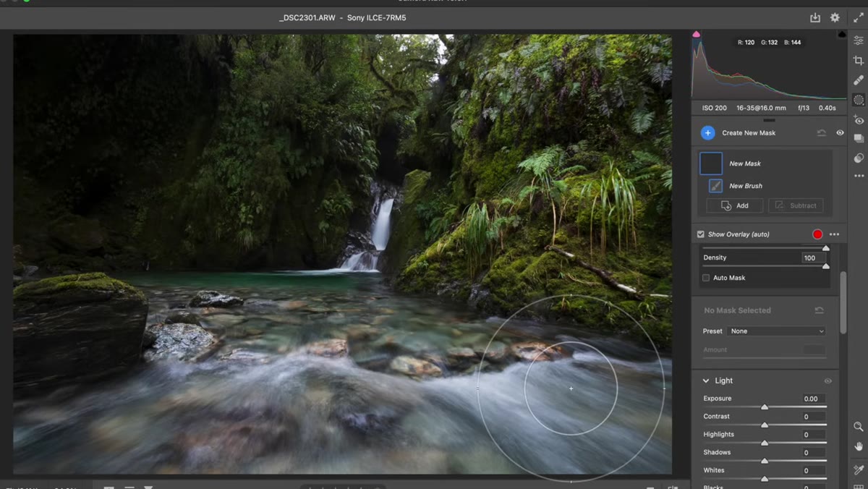
Task: Uncheck the Show Overlay (auto) checkbox
Action: (701, 234)
